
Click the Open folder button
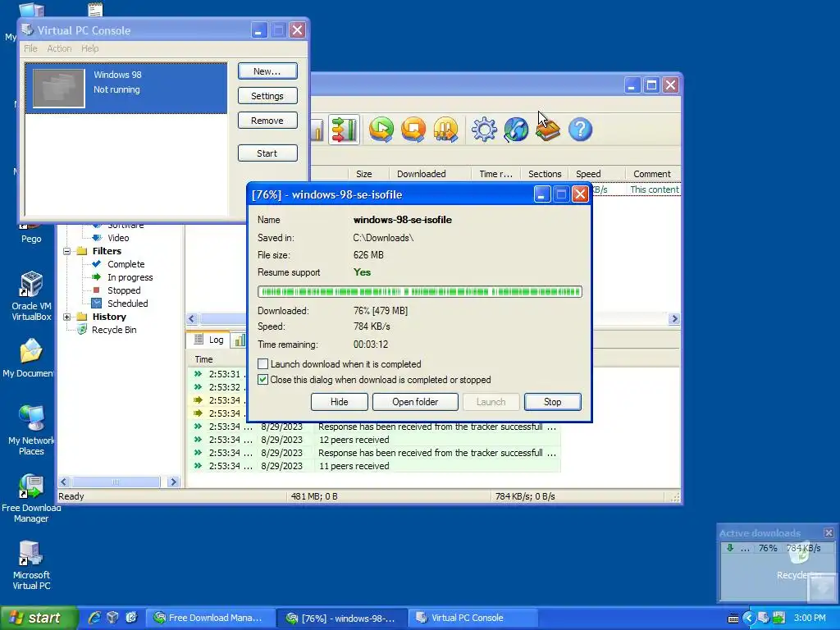point(415,402)
